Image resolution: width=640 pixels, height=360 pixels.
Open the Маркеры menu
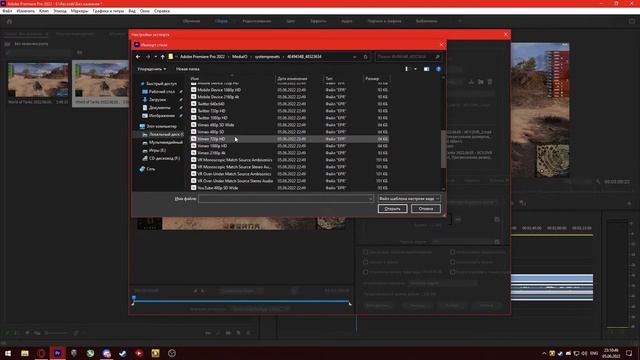80,11
